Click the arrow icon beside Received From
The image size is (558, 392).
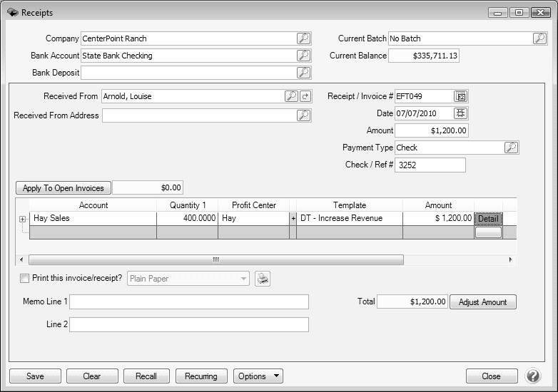point(305,96)
